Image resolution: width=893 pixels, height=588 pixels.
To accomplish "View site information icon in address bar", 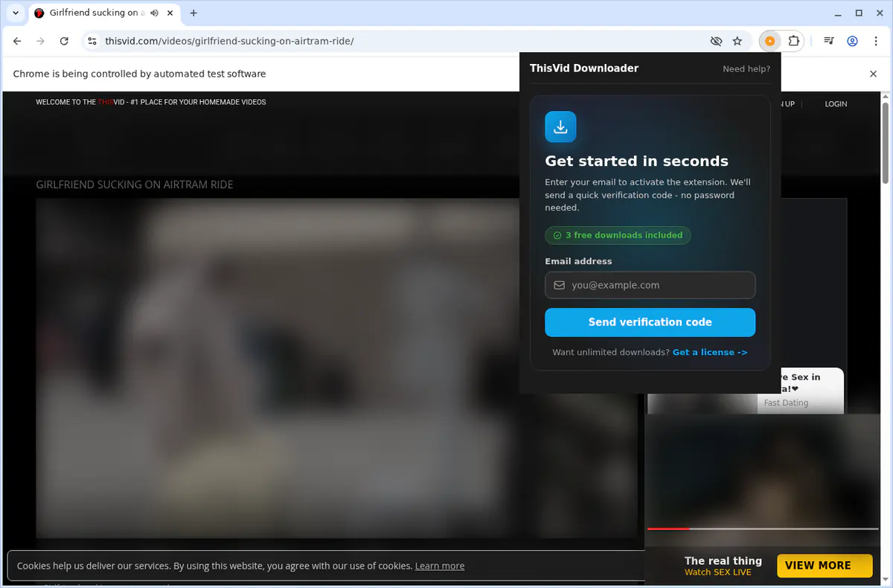I will tap(92, 41).
